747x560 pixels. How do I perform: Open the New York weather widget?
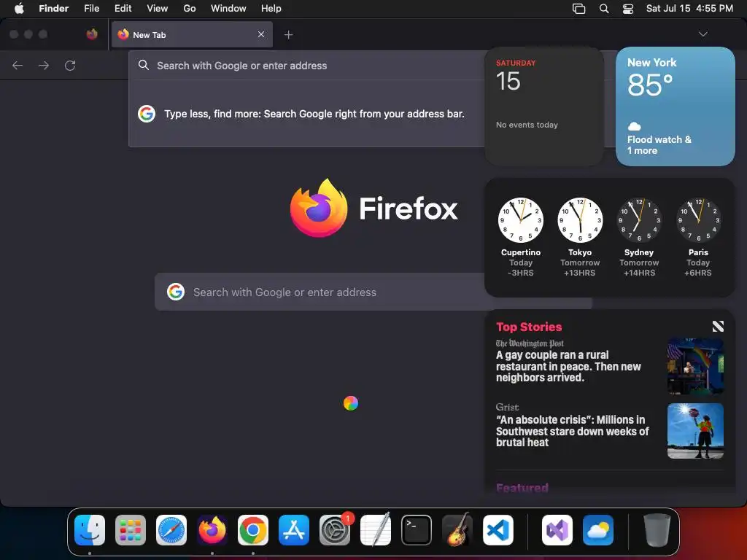point(675,106)
